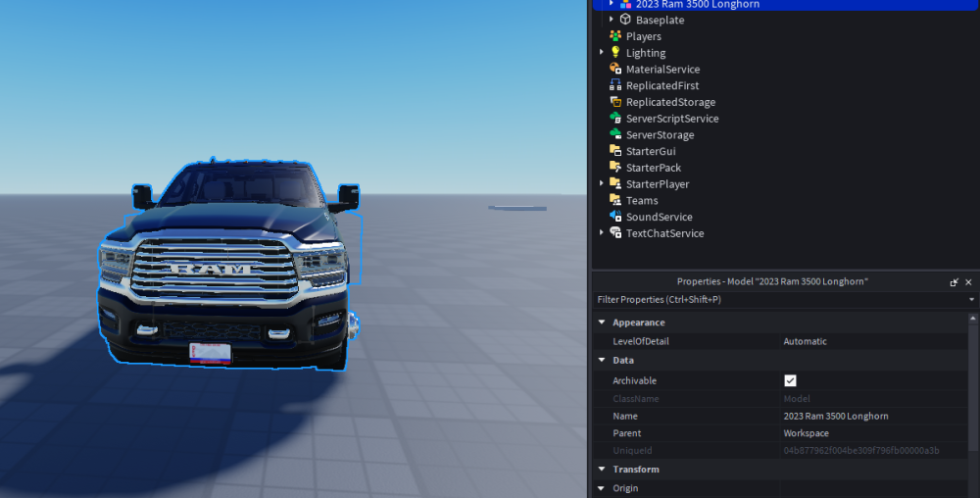Select the MaterialService icon

point(615,69)
